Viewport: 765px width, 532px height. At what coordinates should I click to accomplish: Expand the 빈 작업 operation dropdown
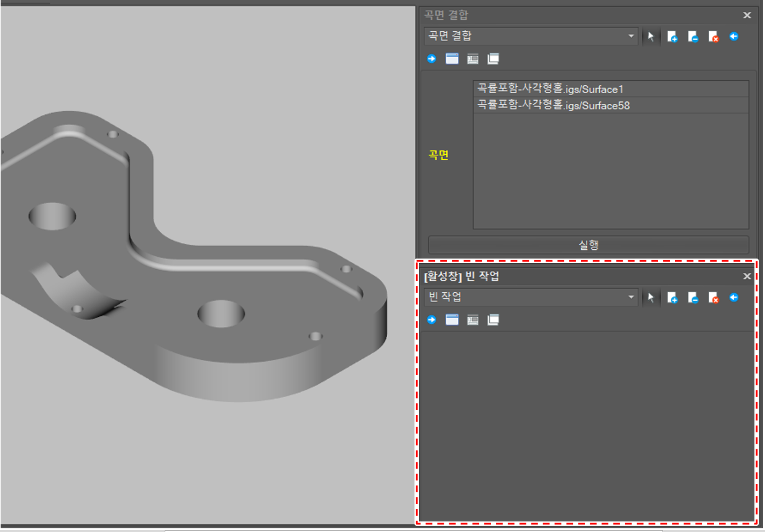click(x=631, y=298)
